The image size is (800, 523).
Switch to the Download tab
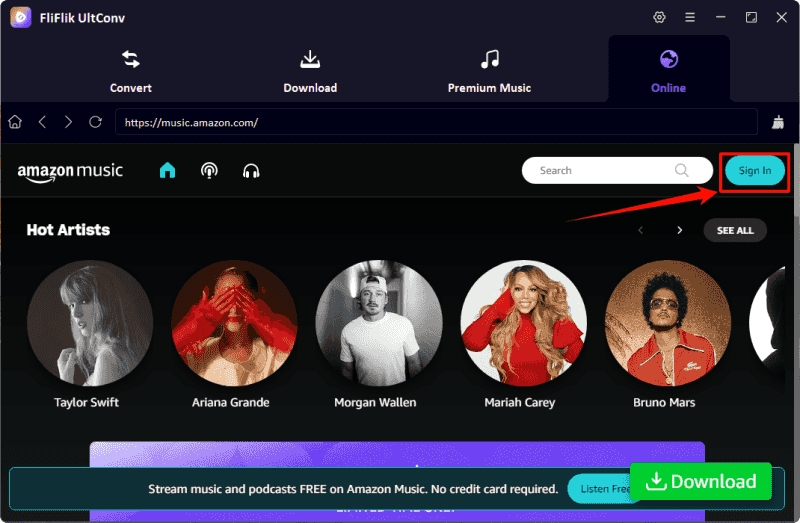point(310,69)
